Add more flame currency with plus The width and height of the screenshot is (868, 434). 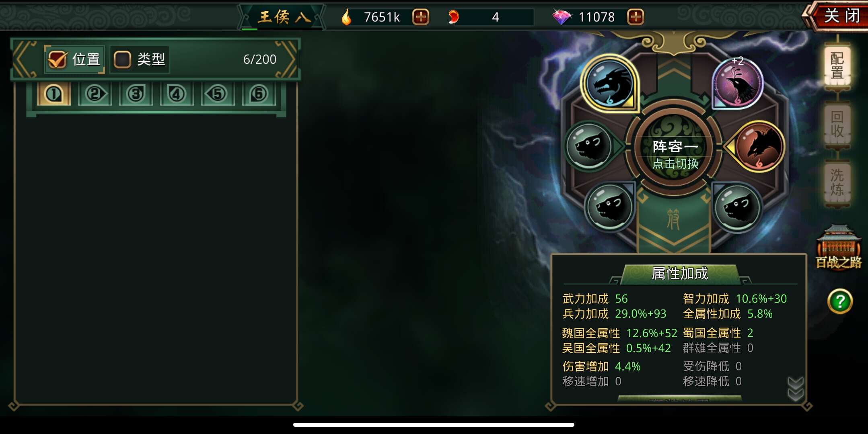[421, 17]
